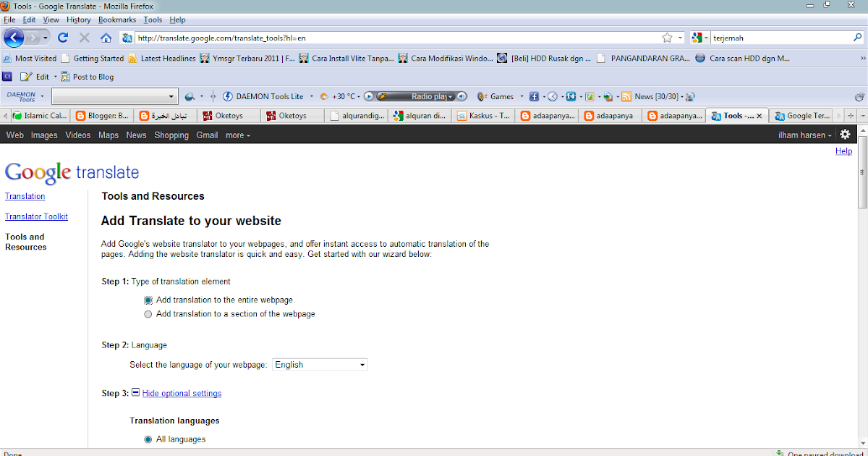
Task: Click the URL address field
Action: tap(396, 38)
